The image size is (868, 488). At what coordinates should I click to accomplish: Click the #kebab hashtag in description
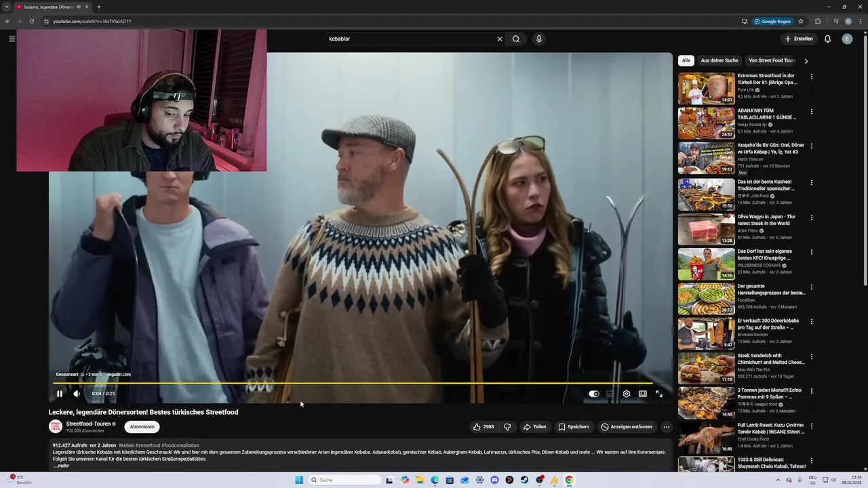(x=126, y=445)
